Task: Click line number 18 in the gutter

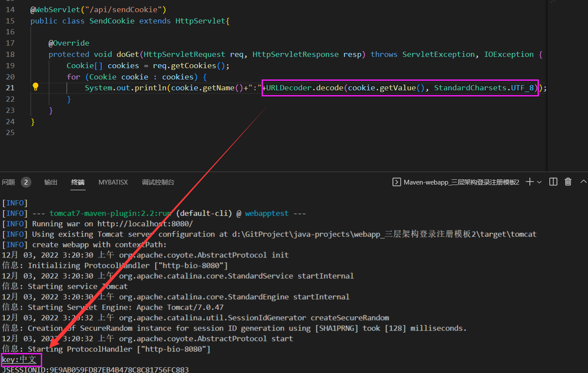Action: pyautogui.click(x=10, y=54)
